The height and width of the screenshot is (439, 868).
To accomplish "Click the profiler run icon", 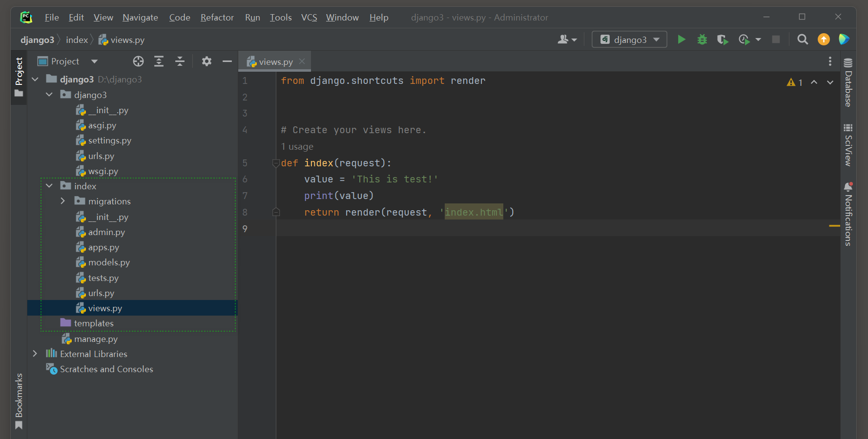I will [x=744, y=40].
